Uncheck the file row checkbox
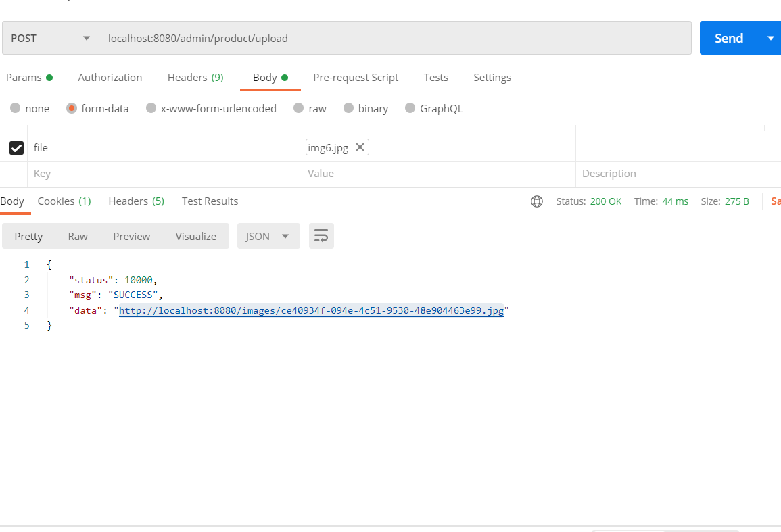 pyautogui.click(x=17, y=148)
